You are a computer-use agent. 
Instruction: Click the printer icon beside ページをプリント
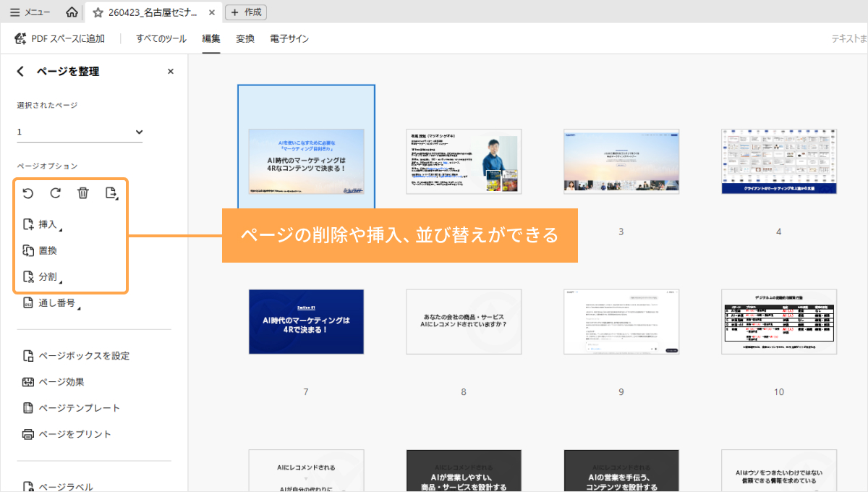click(28, 434)
